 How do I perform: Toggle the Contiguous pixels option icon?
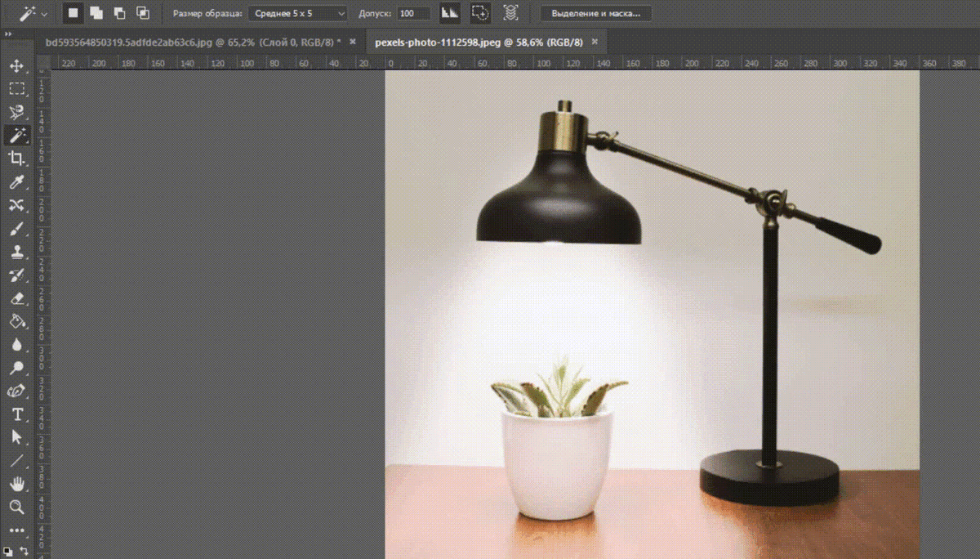click(480, 13)
